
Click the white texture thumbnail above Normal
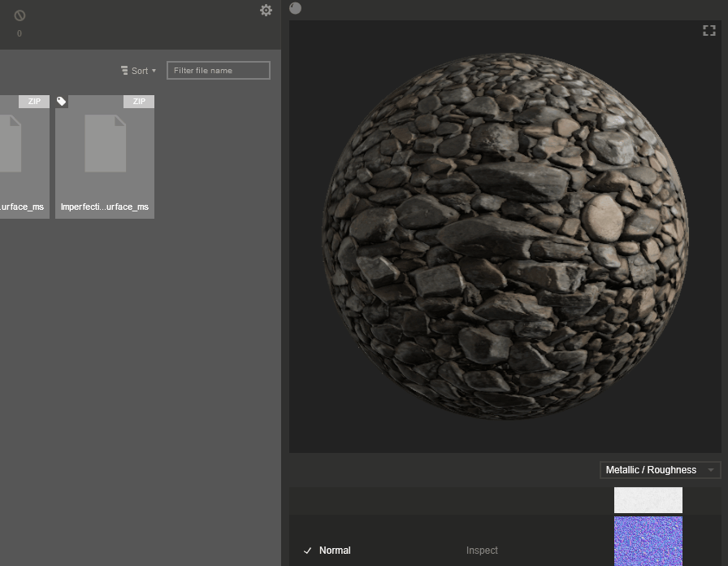tap(648, 500)
